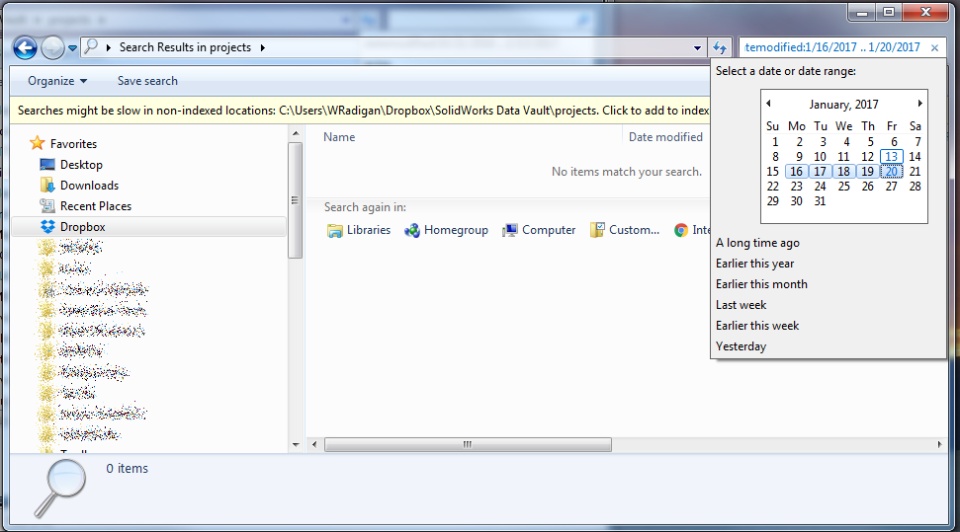
Task: Clear the search box with the X
Action: [x=934, y=48]
